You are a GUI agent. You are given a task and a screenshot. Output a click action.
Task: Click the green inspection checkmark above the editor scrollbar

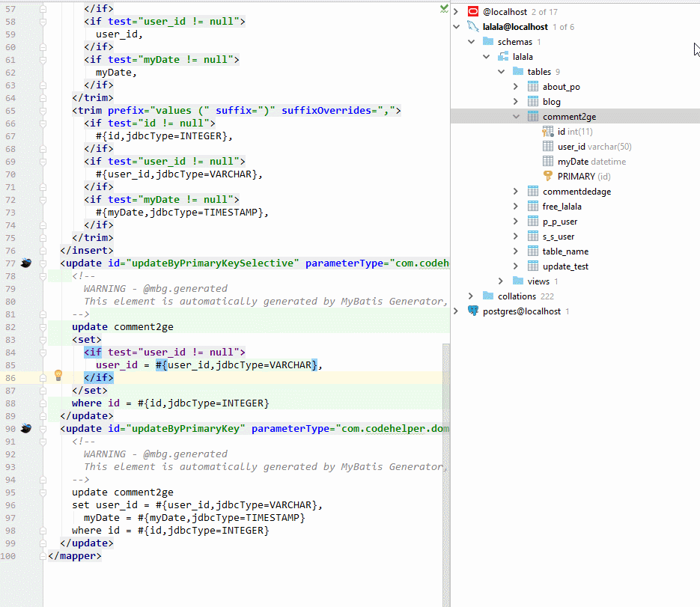point(444,8)
